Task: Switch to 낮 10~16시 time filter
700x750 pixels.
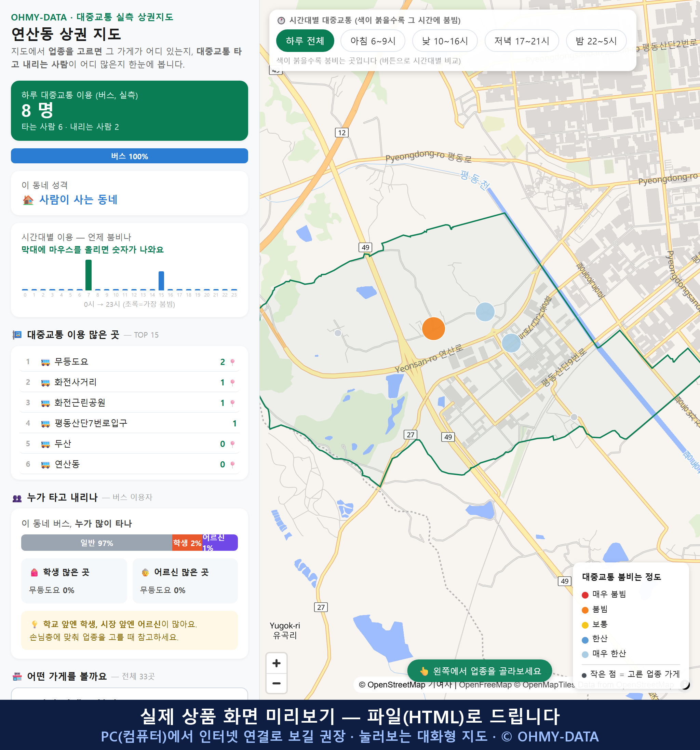Action: tap(445, 41)
